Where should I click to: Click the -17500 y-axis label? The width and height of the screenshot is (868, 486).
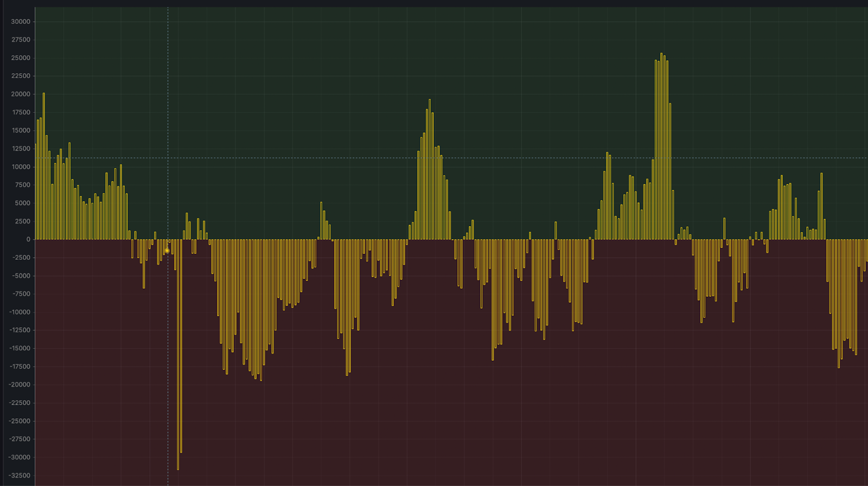click(x=20, y=367)
